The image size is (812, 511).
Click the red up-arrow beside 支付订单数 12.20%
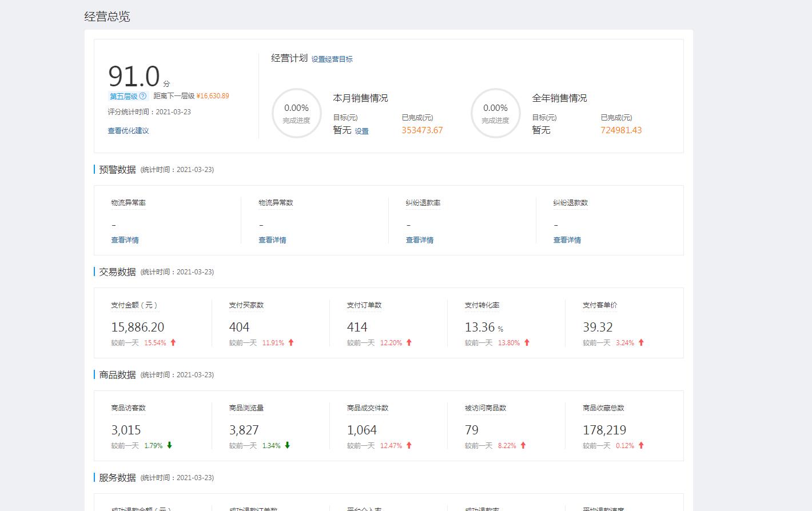coord(409,342)
